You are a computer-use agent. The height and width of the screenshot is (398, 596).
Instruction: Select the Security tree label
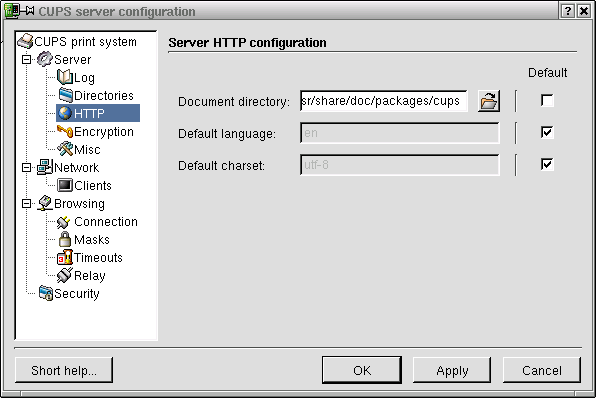pos(77,293)
